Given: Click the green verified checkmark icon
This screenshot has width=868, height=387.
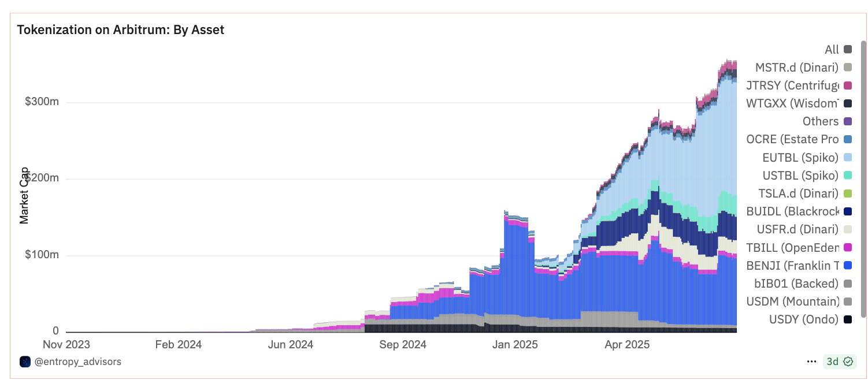Looking at the screenshot, I should pos(848,362).
